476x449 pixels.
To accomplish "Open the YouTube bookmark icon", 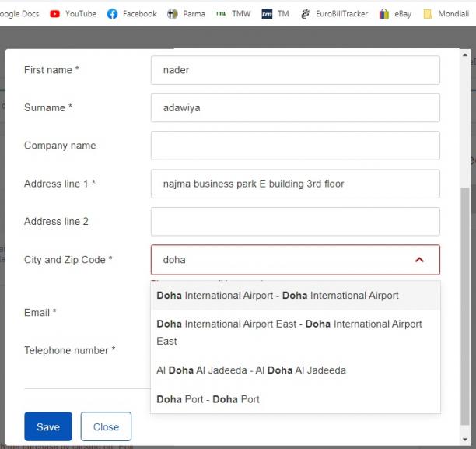I will pos(54,14).
